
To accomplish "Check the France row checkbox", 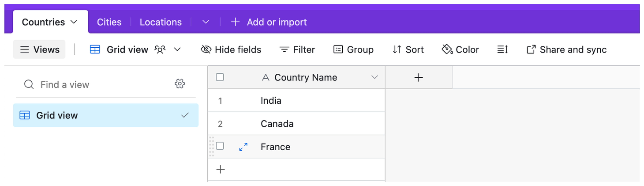I will coord(220,146).
